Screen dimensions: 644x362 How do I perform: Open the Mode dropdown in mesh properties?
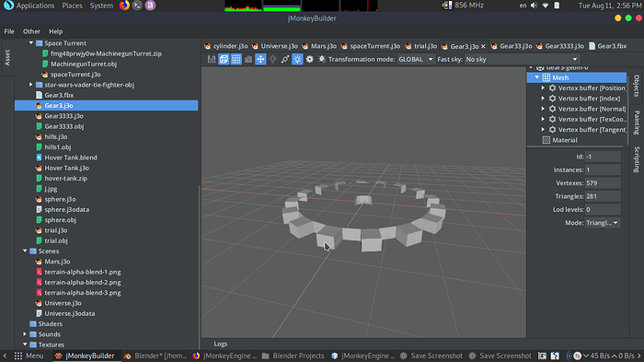pos(603,223)
